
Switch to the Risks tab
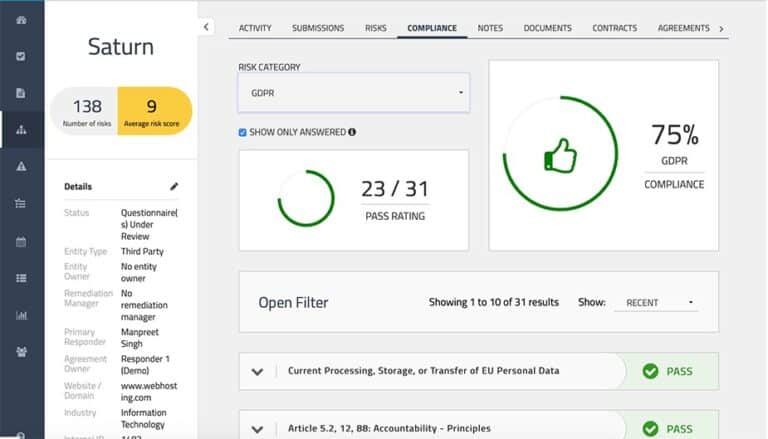pyautogui.click(x=375, y=28)
